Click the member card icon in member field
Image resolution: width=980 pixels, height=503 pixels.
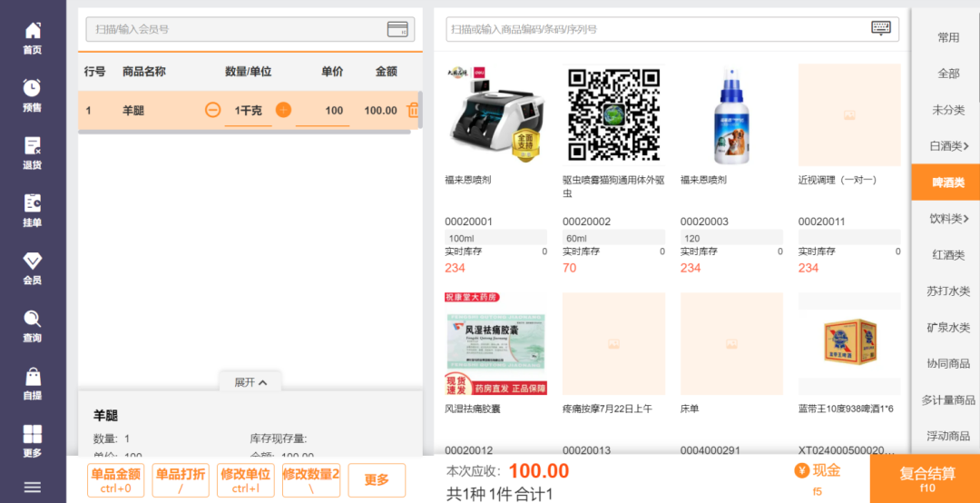(397, 29)
